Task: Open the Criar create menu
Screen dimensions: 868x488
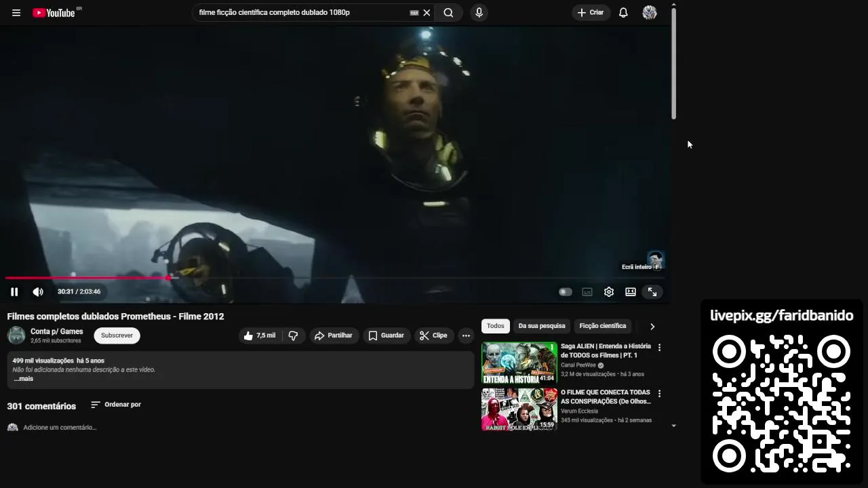Action: tap(591, 13)
